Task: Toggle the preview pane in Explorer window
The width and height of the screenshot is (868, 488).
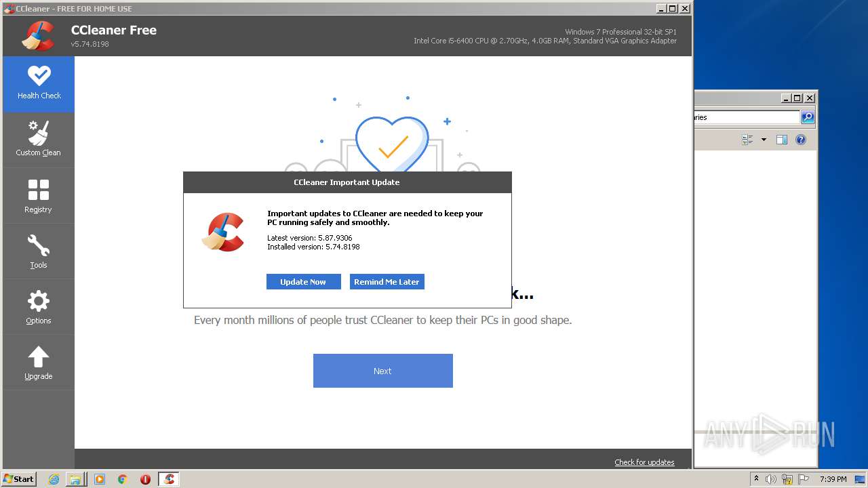Action: (782, 140)
